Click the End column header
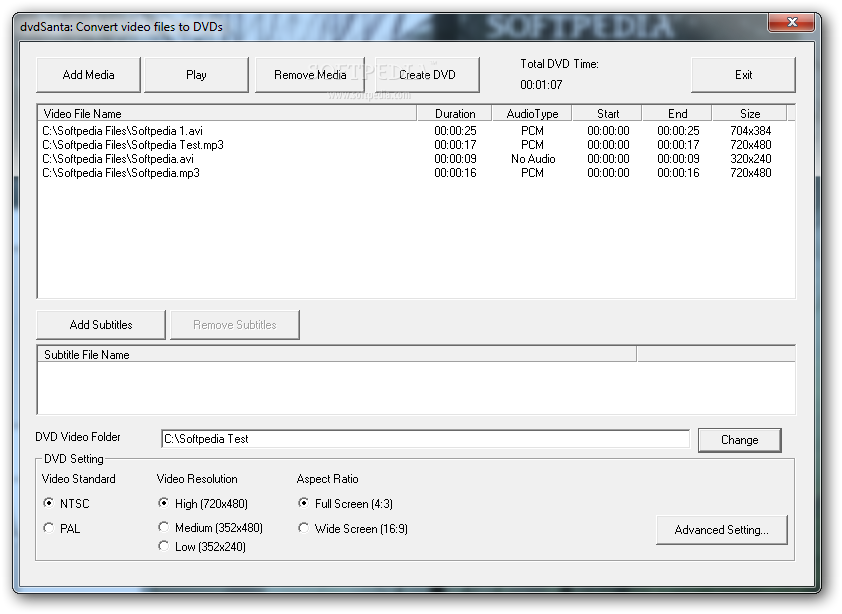This screenshot has width=842, height=614. [677, 113]
